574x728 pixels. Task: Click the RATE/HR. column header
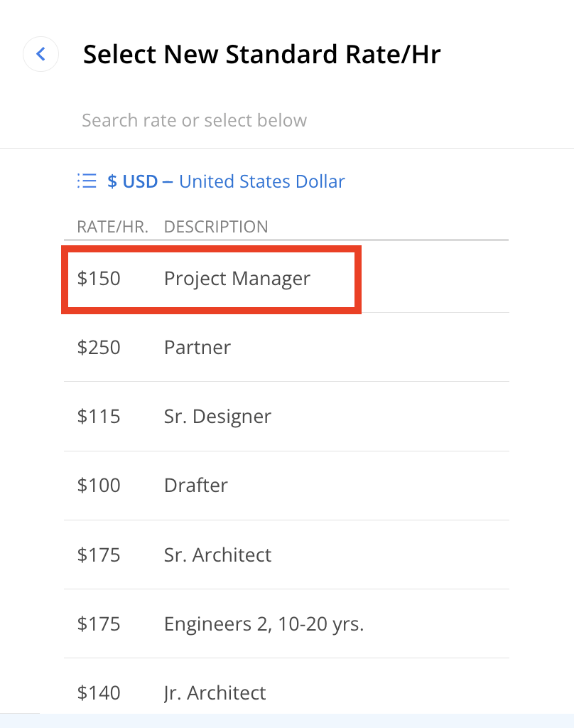pos(112,227)
